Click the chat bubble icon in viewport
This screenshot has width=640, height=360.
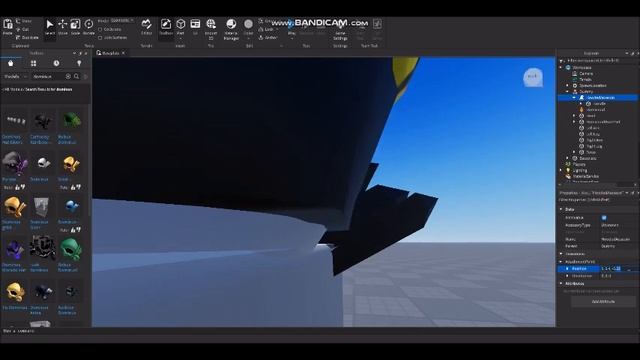tap(533, 77)
